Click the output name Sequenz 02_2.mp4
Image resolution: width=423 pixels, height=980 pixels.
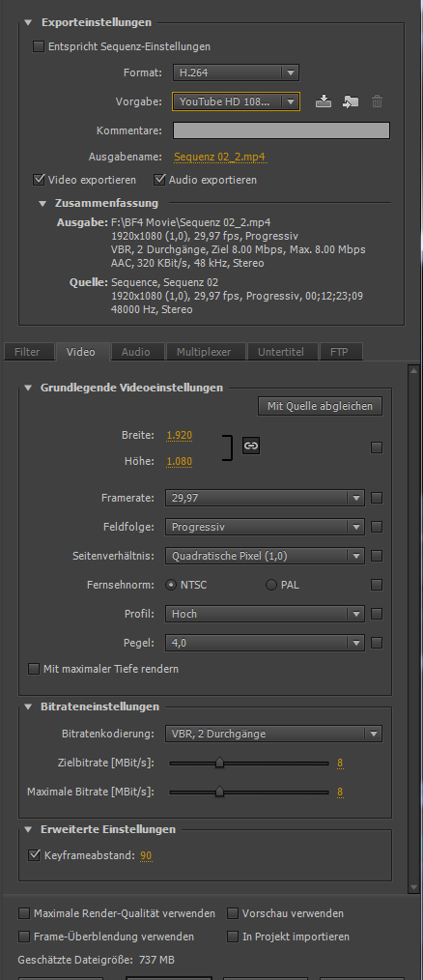[220, 157]
